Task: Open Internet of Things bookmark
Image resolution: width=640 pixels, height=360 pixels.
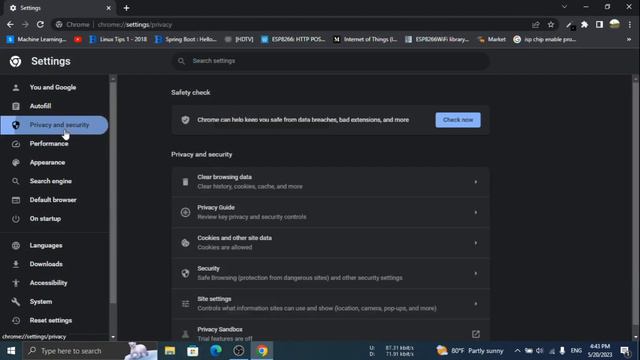Action: point(365,39)
